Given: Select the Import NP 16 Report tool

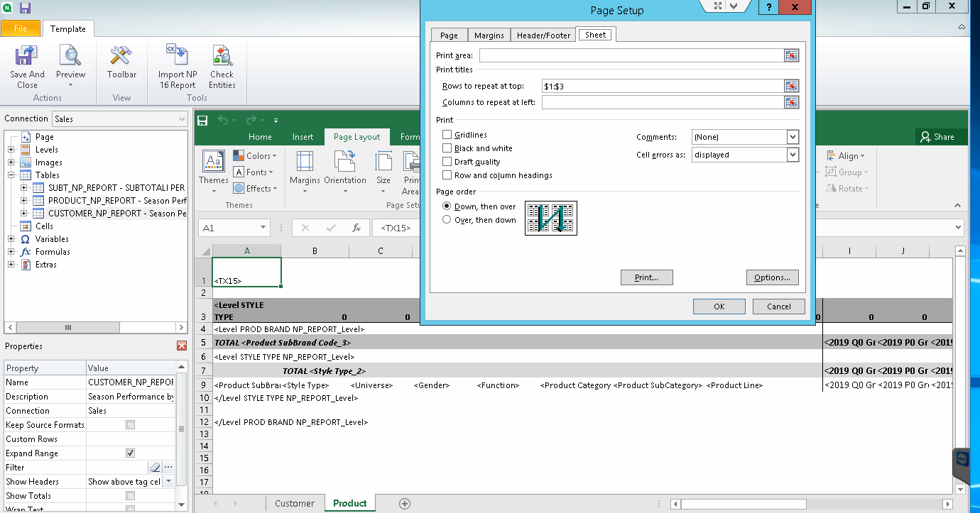Looking at the screenshot, I should (x=176, y=64).
